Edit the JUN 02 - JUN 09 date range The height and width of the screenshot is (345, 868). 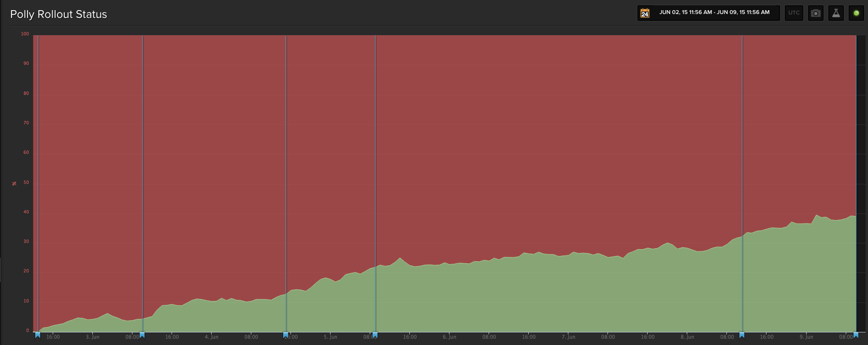pyautogui.click(x=714, y=13)
